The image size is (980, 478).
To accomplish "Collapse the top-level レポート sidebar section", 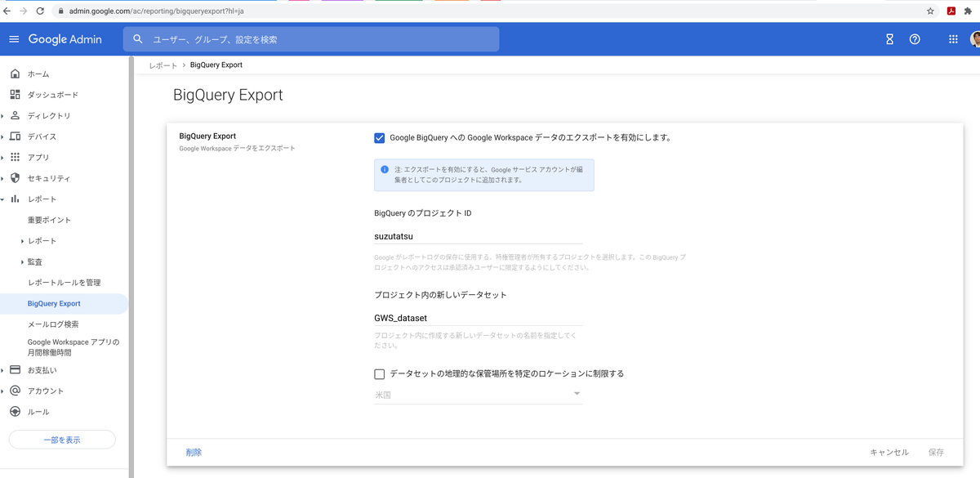I will [x=2, y=199].
